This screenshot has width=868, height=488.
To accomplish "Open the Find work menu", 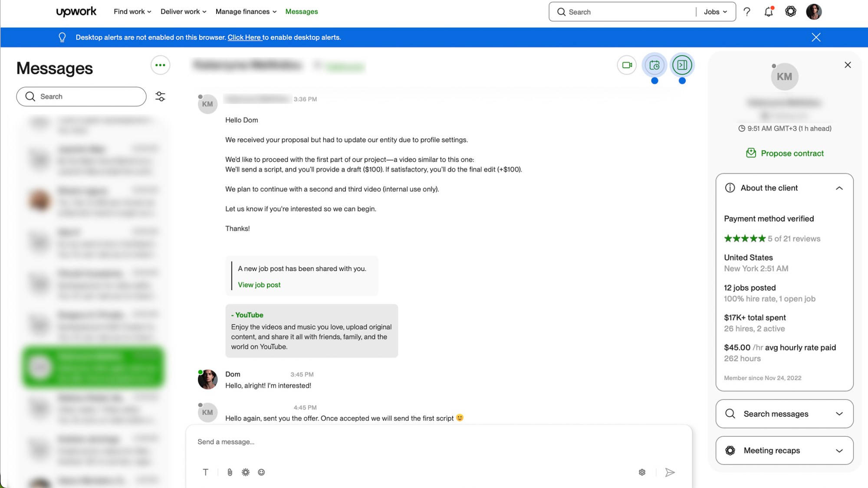I will 132,12.
